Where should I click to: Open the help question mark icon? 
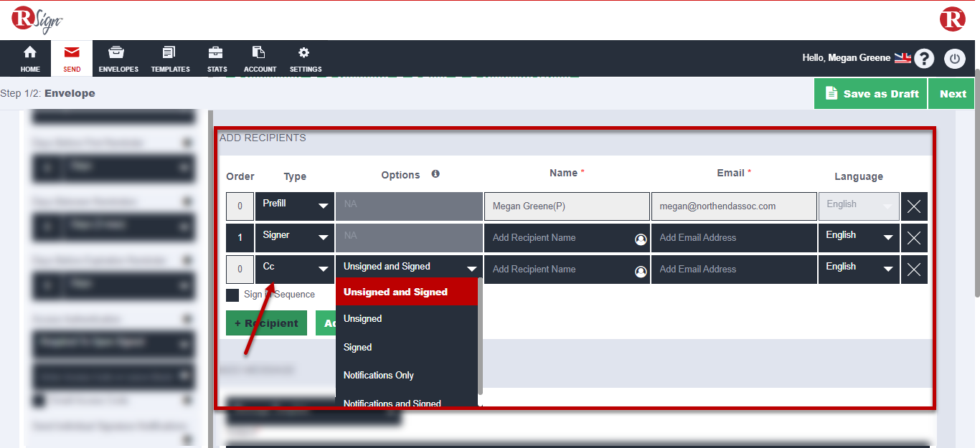tap(924, 59)
